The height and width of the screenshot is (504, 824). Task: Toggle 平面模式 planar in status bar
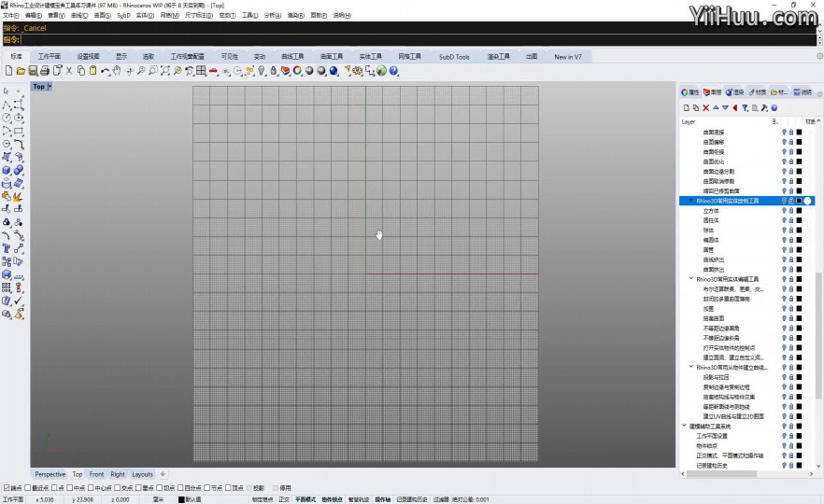(305, 500)
